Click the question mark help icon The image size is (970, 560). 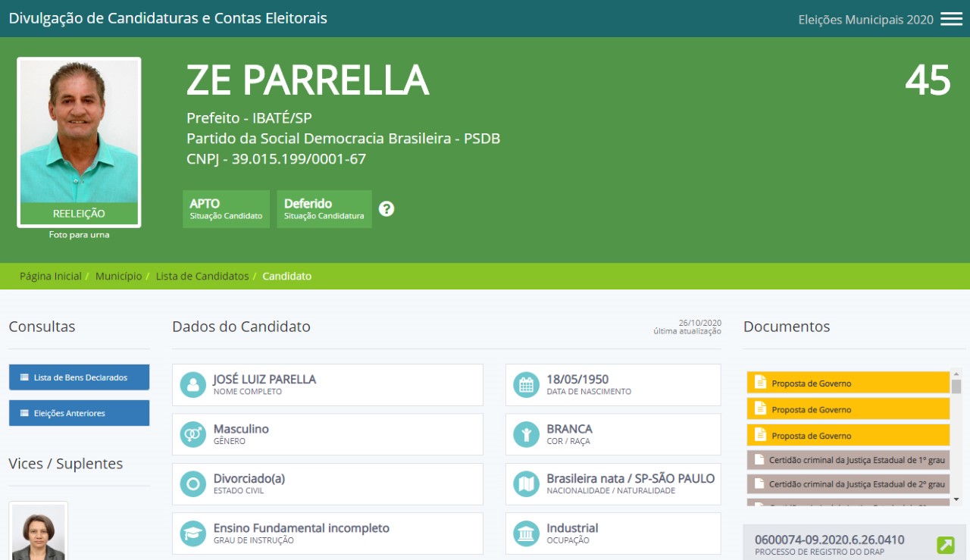pyautogui.click(x=386, y=208)
